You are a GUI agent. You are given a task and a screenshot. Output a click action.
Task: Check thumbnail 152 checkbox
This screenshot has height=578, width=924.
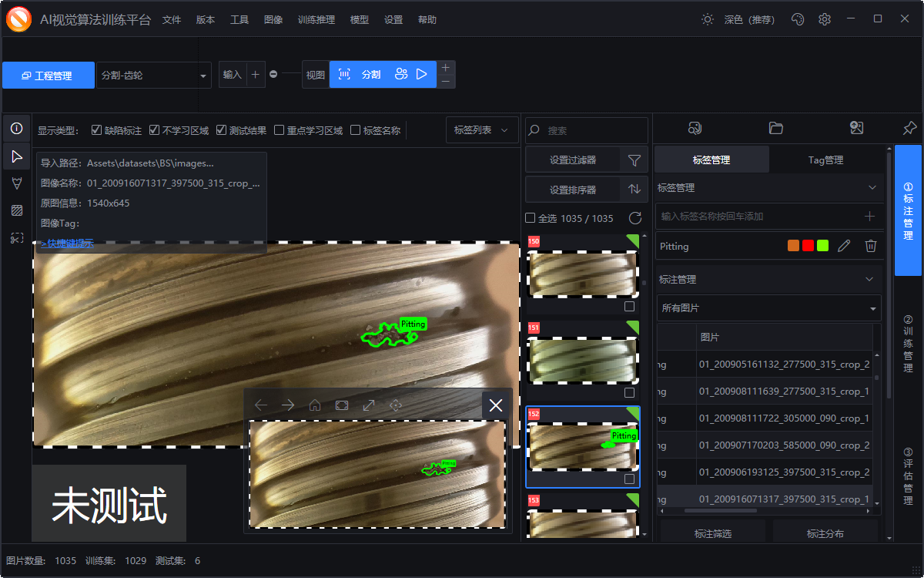coord(630,479)
